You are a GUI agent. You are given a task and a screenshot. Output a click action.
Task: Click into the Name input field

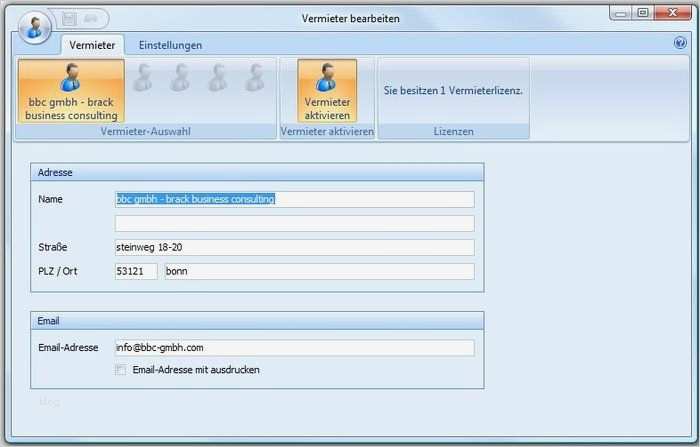[x=295, y=199]
